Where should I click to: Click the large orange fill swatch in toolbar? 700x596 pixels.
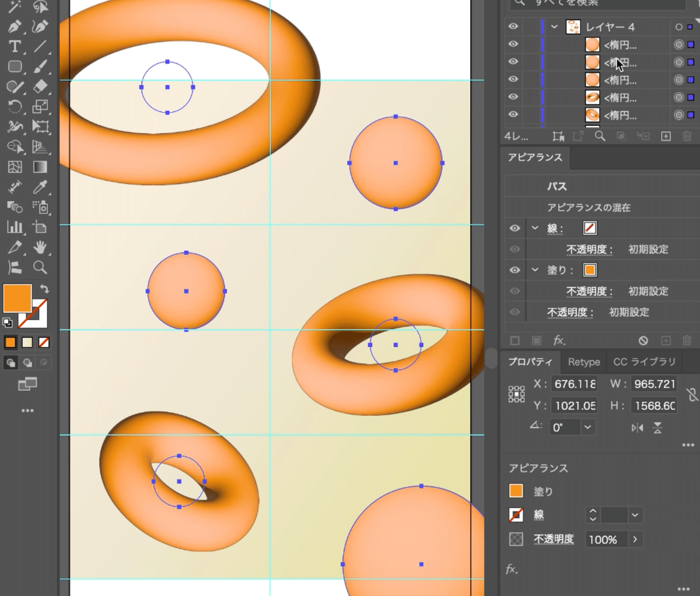[17, 298]
